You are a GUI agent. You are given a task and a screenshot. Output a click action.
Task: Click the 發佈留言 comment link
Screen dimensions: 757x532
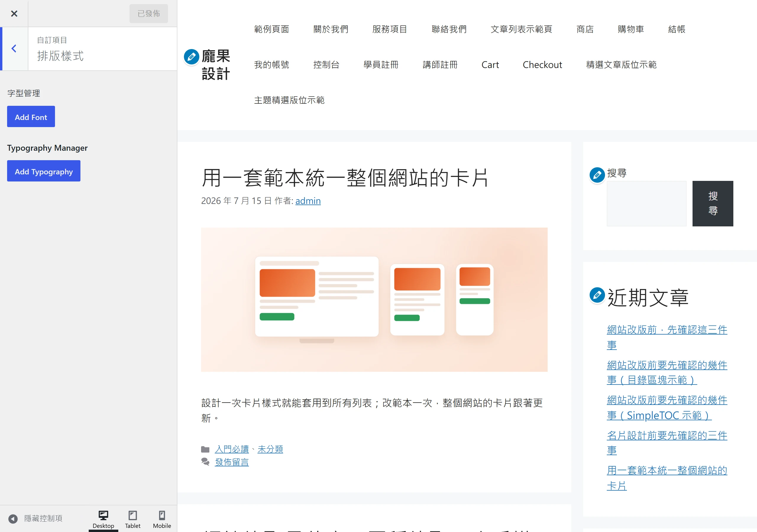[x=232, y=462]
